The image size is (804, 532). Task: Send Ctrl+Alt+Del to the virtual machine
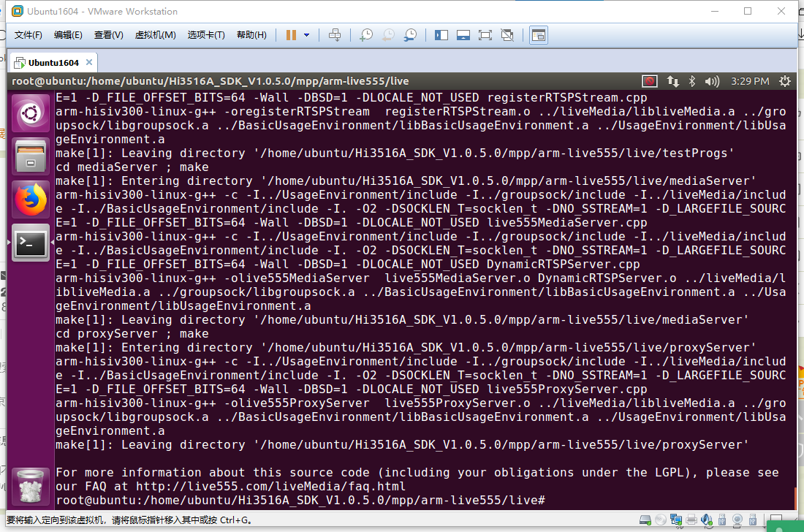[335, 34]
